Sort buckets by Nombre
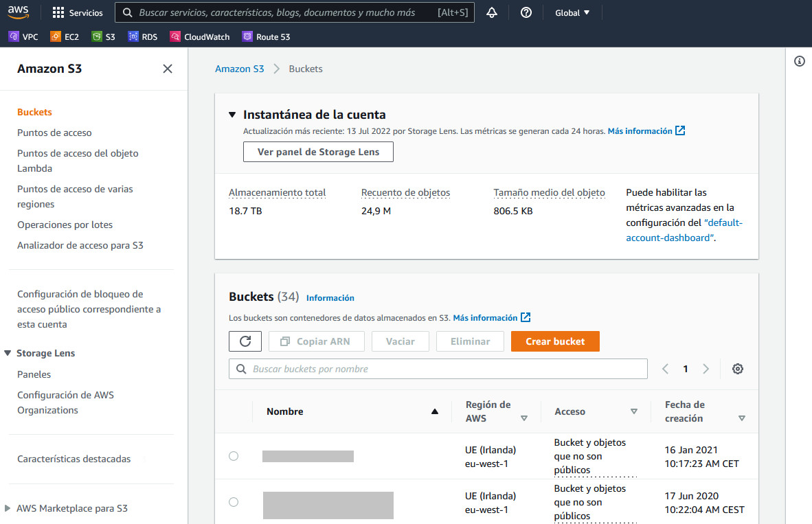Image resolution: width=812 pixels, height=524 pixels. click(x=434, y=411)
